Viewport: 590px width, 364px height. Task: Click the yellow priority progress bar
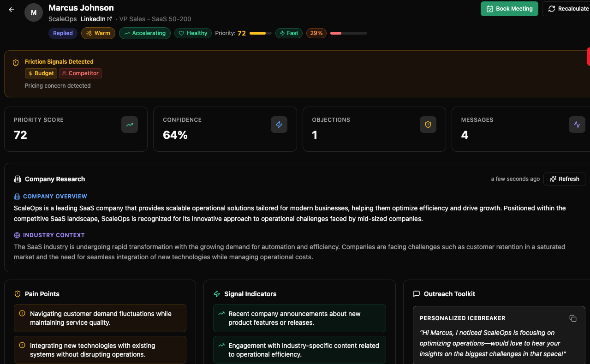click(261, 33)
